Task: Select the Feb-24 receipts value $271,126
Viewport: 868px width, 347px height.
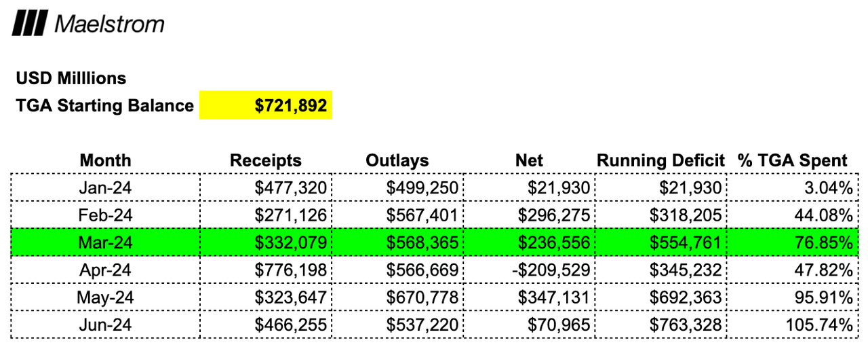Action: (266, 215)
